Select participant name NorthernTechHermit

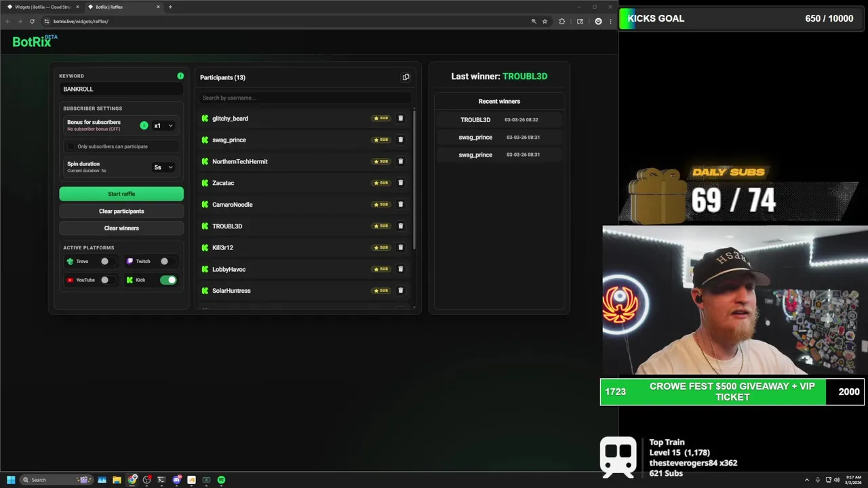(240, 161)
